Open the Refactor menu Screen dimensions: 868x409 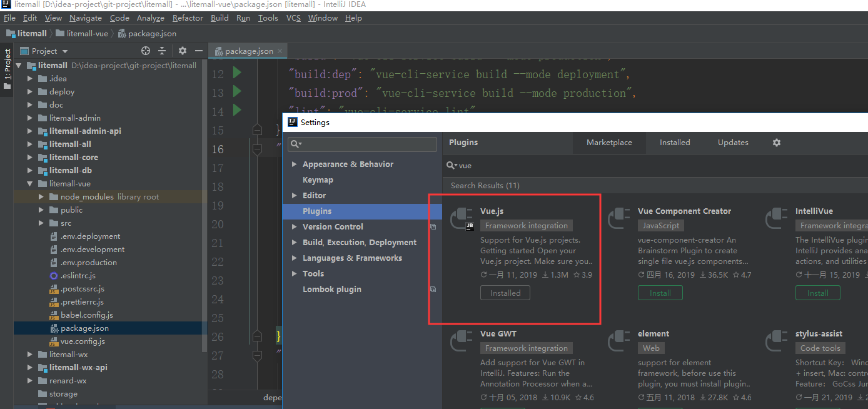point(188,18)
